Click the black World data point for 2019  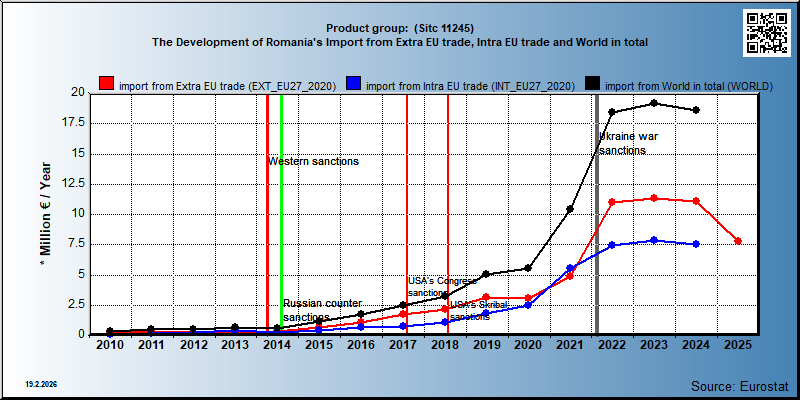[486, 274]
